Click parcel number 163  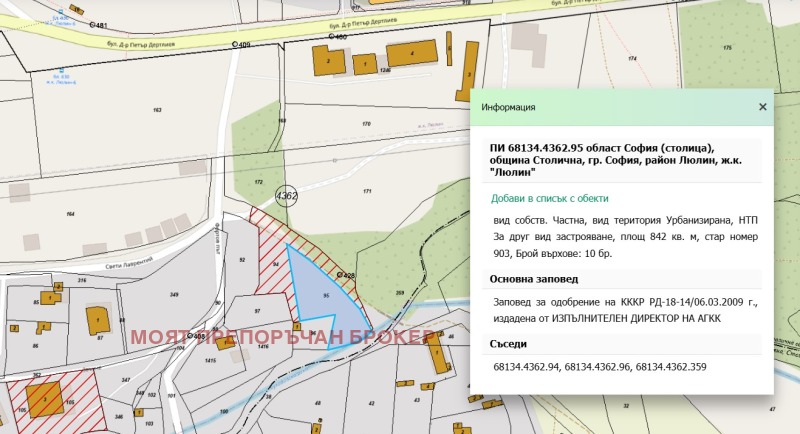[157, 110]
